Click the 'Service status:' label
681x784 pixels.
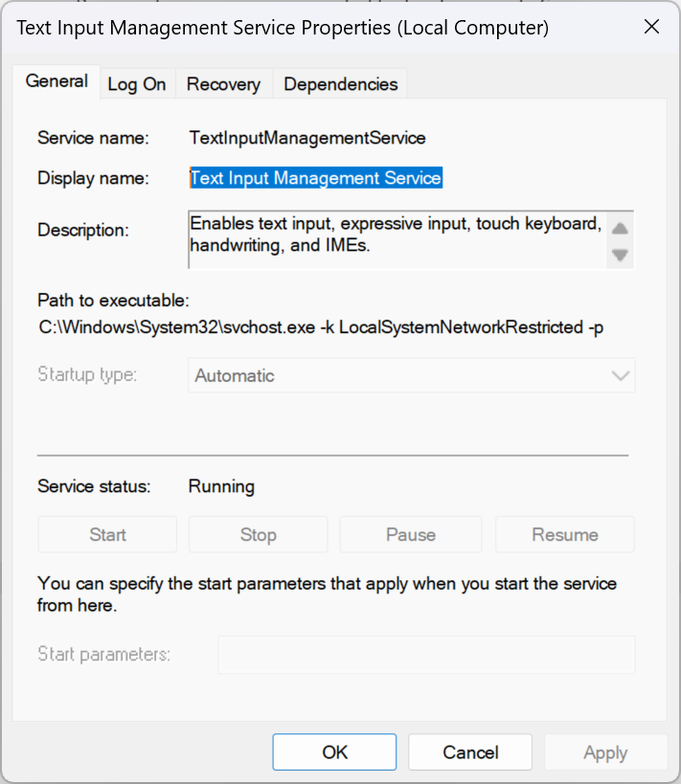[94, 486]
